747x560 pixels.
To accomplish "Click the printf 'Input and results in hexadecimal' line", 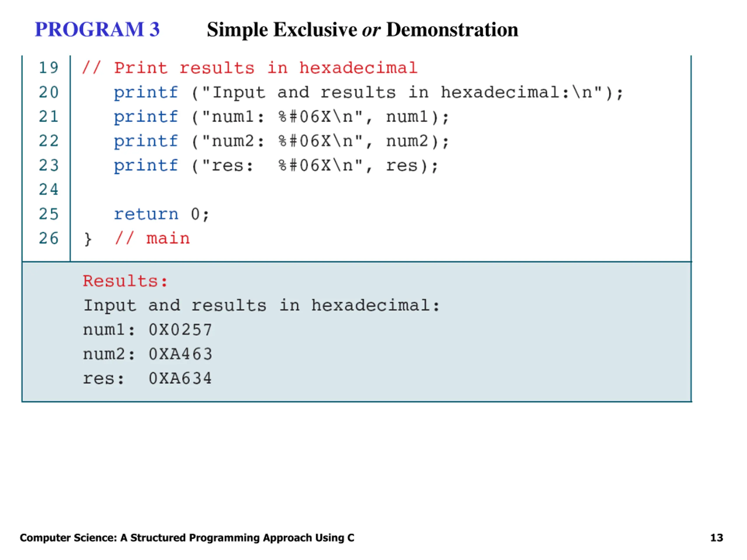I will (x=368, y=92).
